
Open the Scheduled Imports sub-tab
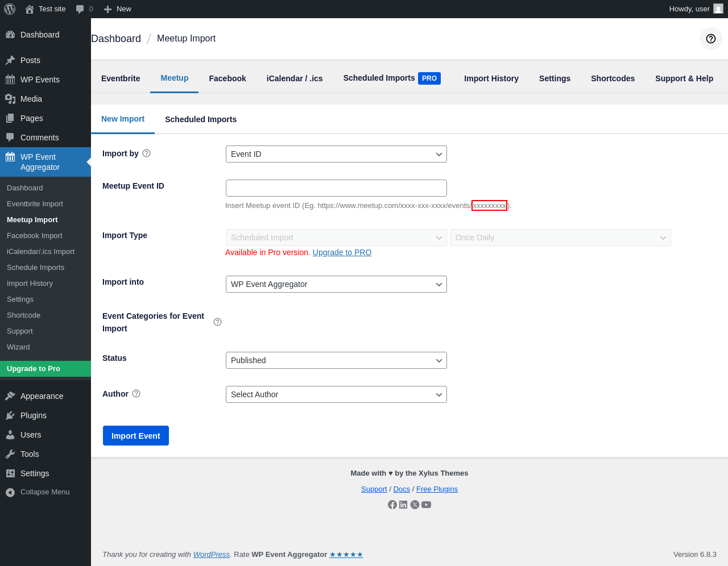201,119
